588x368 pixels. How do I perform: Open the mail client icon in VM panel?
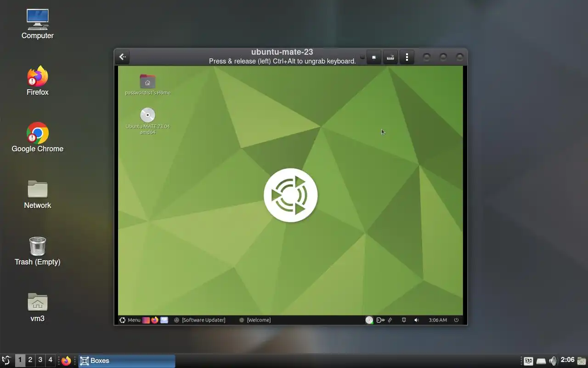[164, 320]
